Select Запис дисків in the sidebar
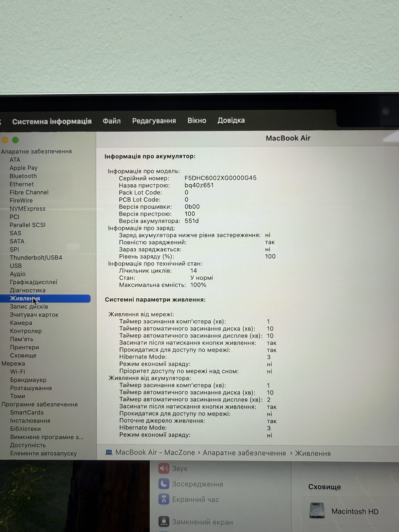This screenshot has height=532, width=399. coord(29,307)
